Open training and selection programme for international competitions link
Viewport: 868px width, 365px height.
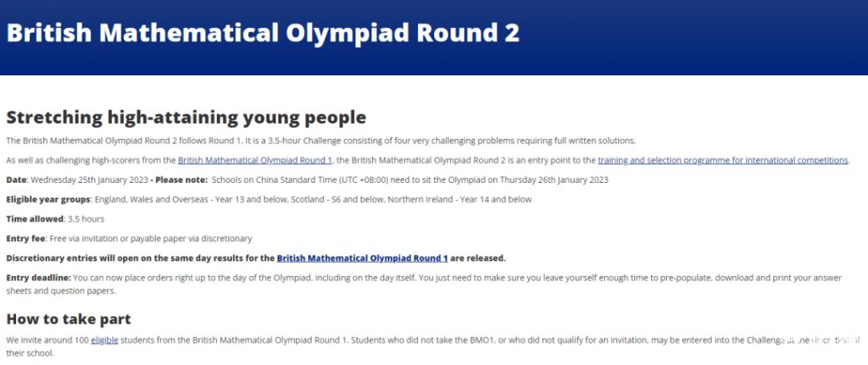[723, 160]
